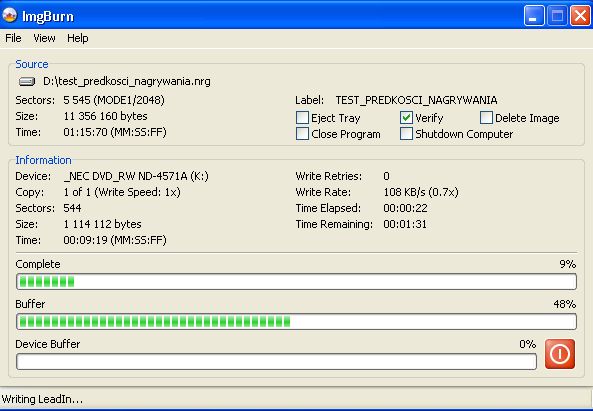Click the written sectors value 544

[72, 208]
